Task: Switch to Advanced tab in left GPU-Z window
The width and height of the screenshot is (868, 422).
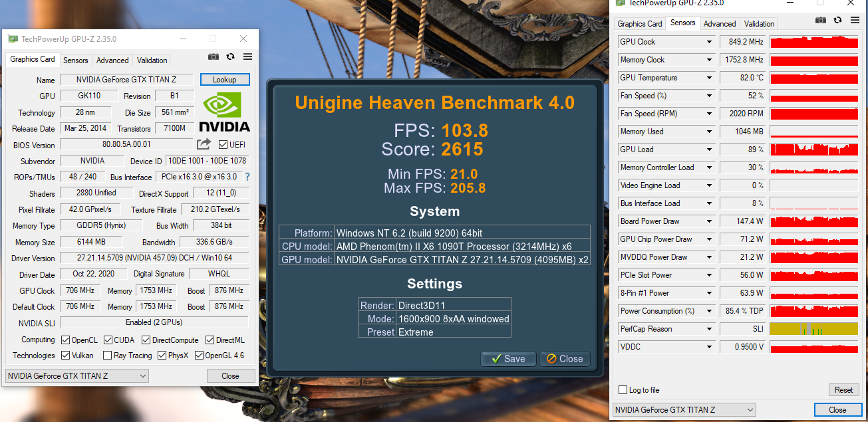Action: 112,60
